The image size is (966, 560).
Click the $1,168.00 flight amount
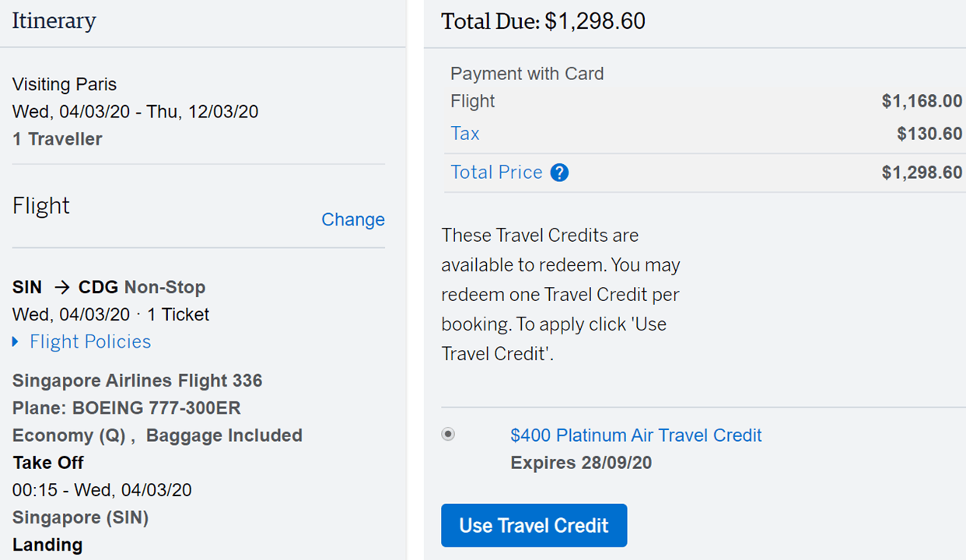[922, 101]
